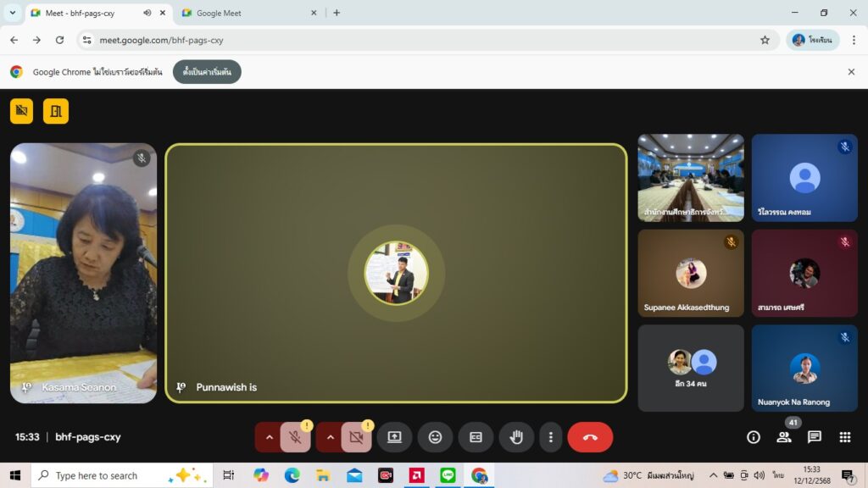Open the LINE app from taskbar

click(448, 475)
